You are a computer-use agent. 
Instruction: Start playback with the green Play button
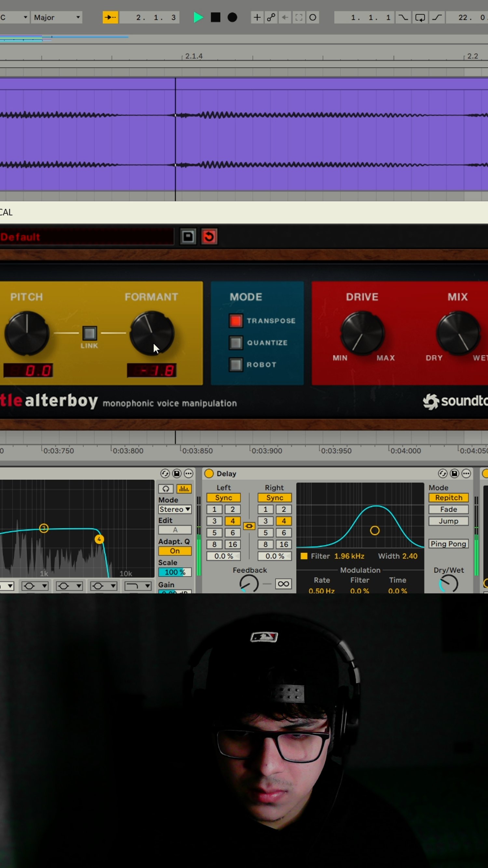click(198, 18)
